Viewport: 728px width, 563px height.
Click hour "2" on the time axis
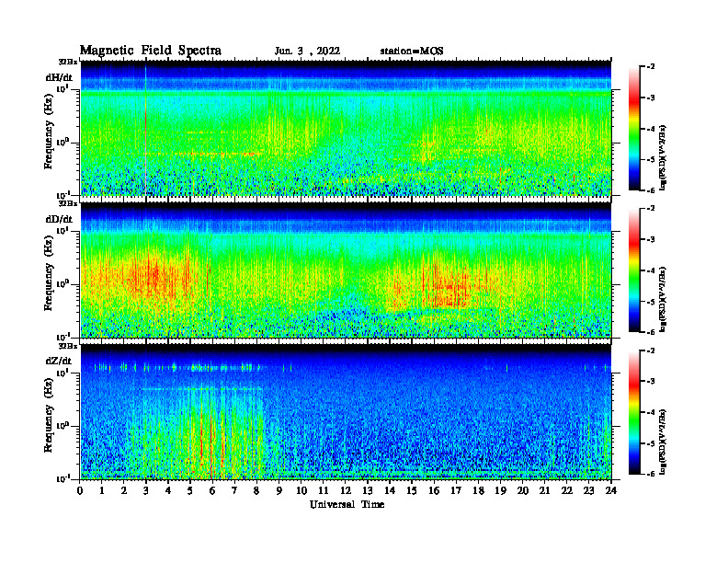(124, 490)
